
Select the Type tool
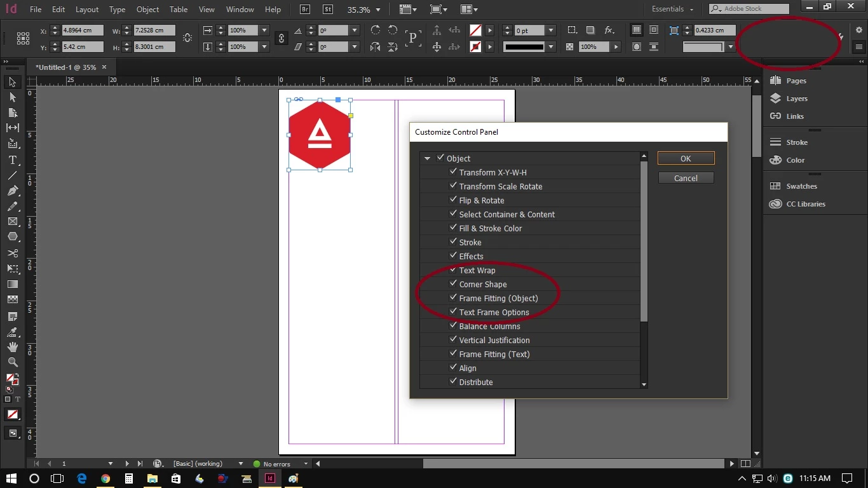[x=12, y=160]
